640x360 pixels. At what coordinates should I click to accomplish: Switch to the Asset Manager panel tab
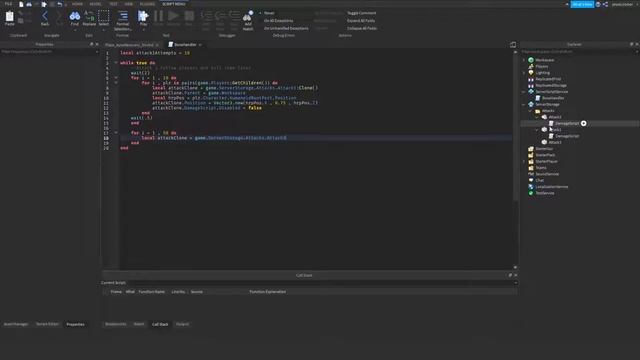point(16,324)
